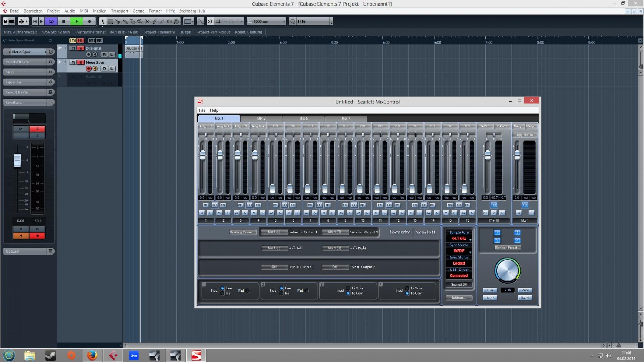Click the inspector channel volume fader
Viewport: 644px width, 362px height.
click(17, 160)
